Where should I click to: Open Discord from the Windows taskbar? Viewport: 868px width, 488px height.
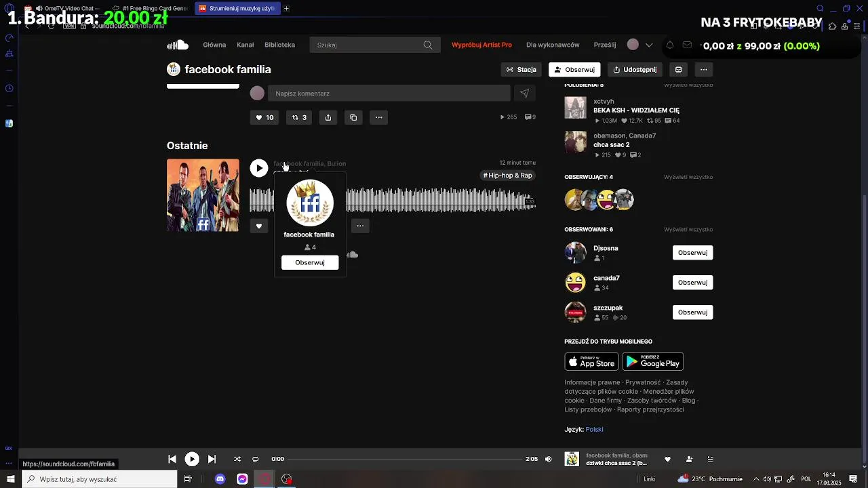click(x=220, y=479)
